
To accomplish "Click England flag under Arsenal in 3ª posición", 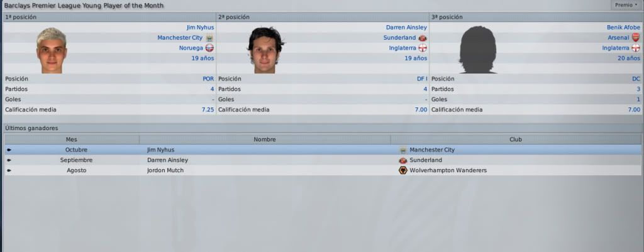I will (636, 48).
